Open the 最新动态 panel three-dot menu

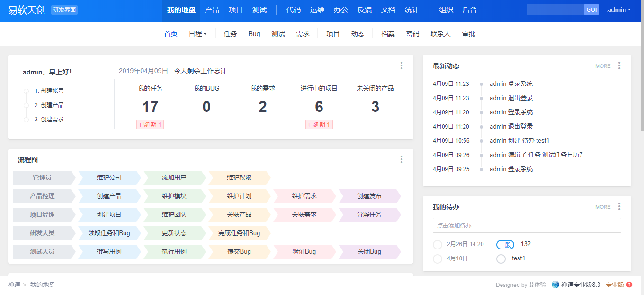[619, 65]
